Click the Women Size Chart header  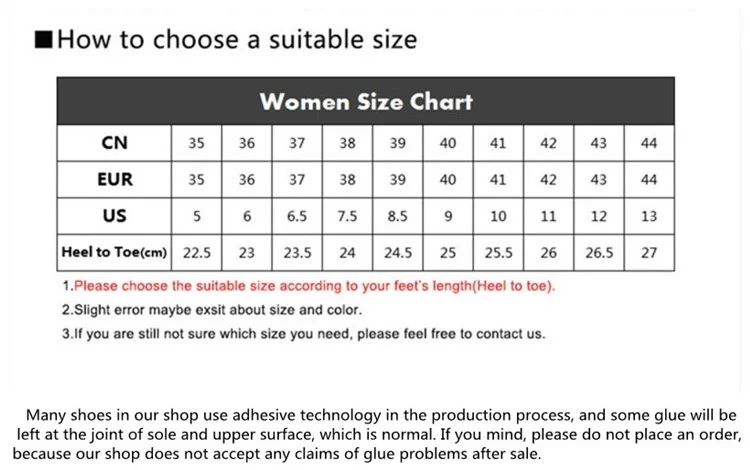[x=366, y=101]
